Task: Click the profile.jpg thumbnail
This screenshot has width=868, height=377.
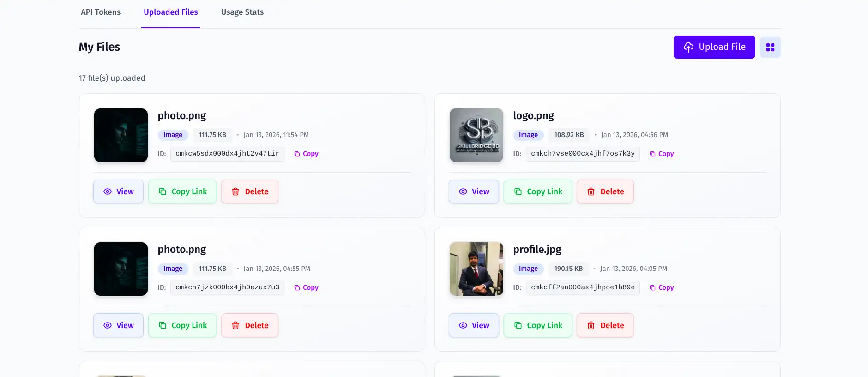Action: pyautogui.click(x=476, y=269)
